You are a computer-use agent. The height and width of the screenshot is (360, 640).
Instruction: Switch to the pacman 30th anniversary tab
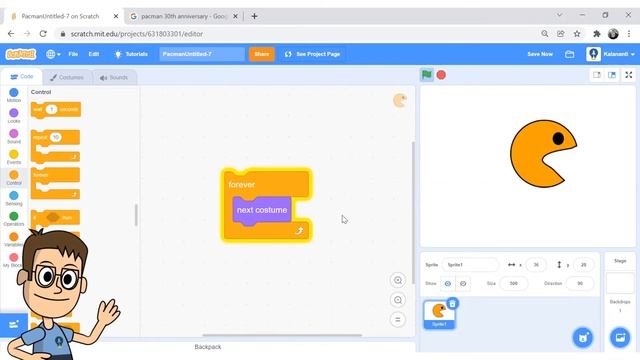click(x=183, y=16)
